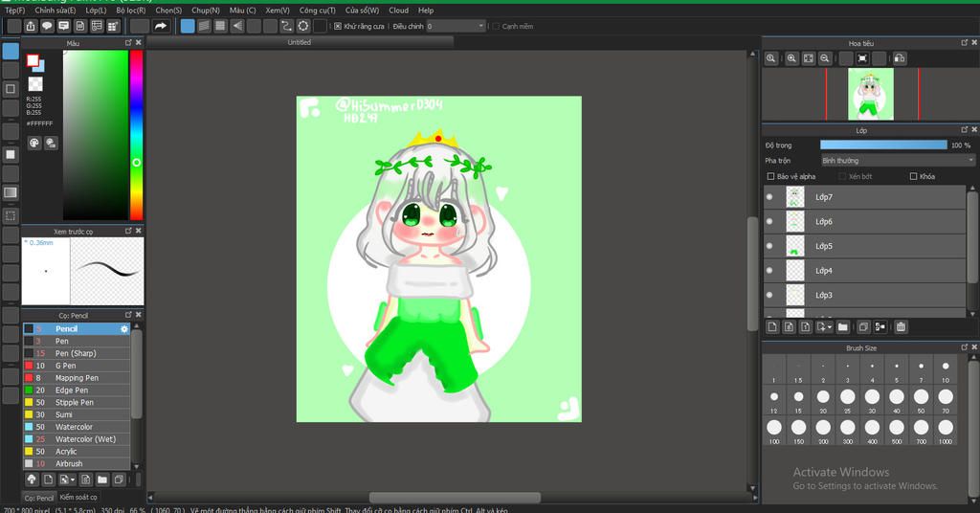Select layer Lớp5 thumbnail
This screenshot has width=980, height=513.
tap(795, 246)
